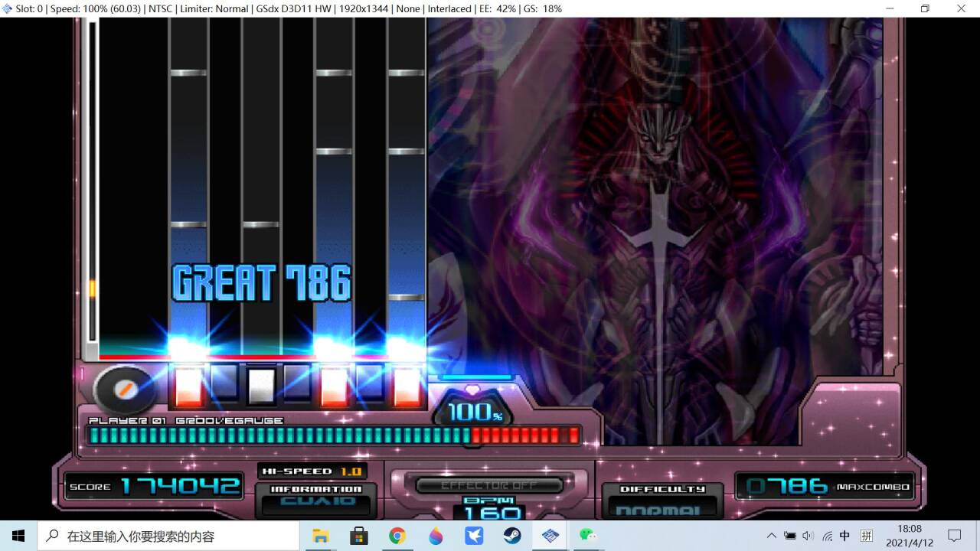Click the HI-SPEED 1.0 indicator
This screenshot has height=551, width=980.
[312, 471]
